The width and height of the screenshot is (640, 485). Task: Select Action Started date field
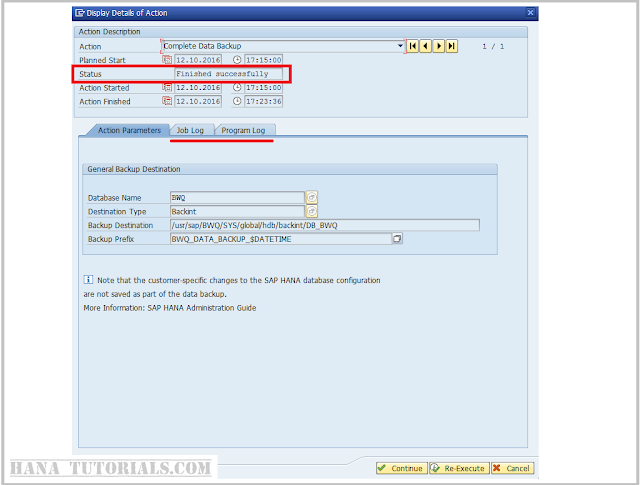198,87
